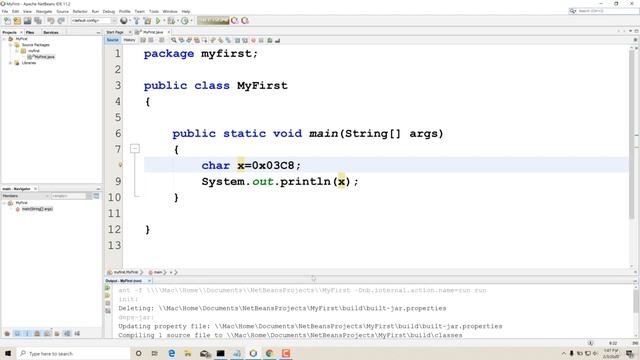Click the Redo toolbar icon
Screen dimensions: 640x360
click(61, 20)
